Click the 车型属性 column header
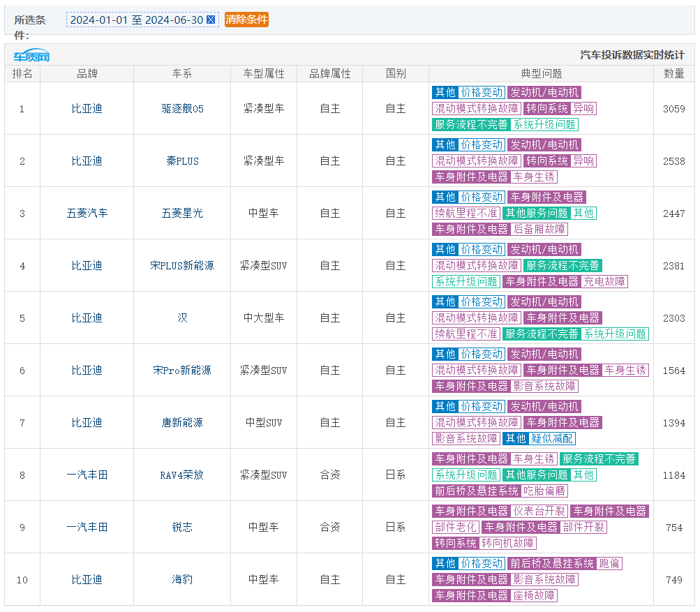Screen dimensions: 700x612 (x=264, y=74)
